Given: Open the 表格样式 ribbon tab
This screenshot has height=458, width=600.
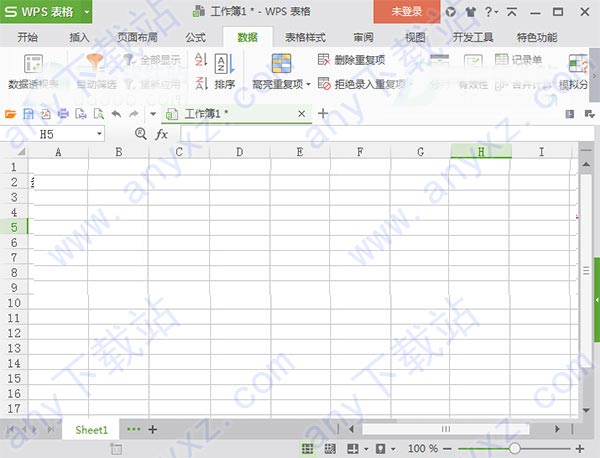Looking at the screenshot, I should click(305, 37).
